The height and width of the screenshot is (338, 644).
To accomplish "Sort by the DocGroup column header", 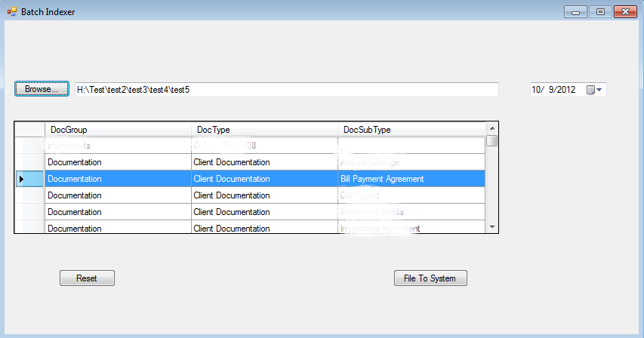I will (x=118, y=130).
